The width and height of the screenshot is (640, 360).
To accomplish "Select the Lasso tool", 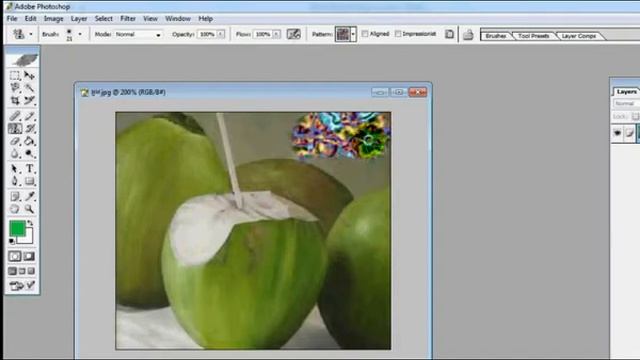I will coord(15,88).
